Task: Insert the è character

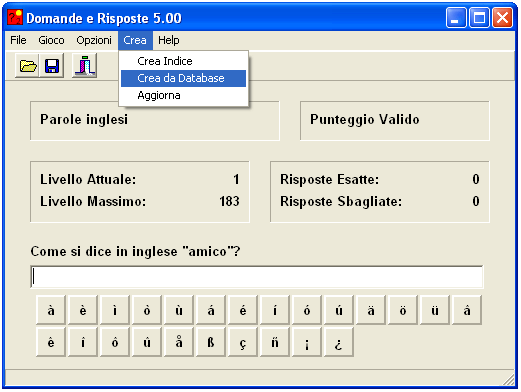Action: click(x=83, y=310)
